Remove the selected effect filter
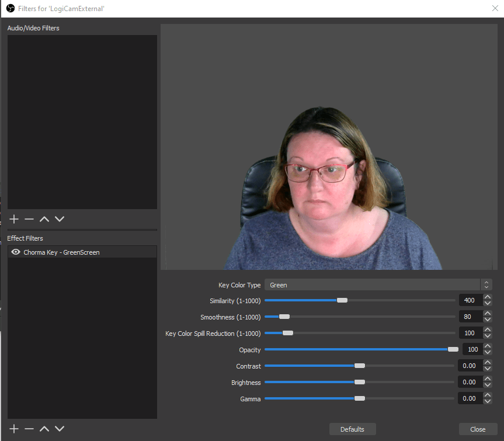The height and width of the screenshot is (441, 504). click(29, 429)
